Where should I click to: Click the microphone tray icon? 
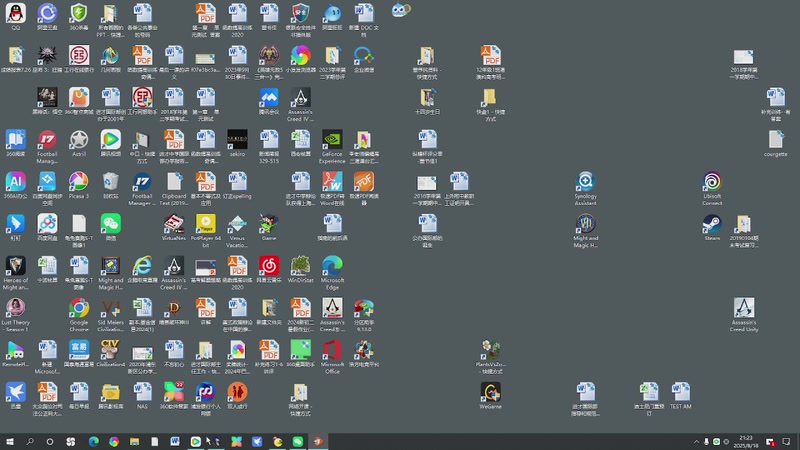[x=706, y=442]
